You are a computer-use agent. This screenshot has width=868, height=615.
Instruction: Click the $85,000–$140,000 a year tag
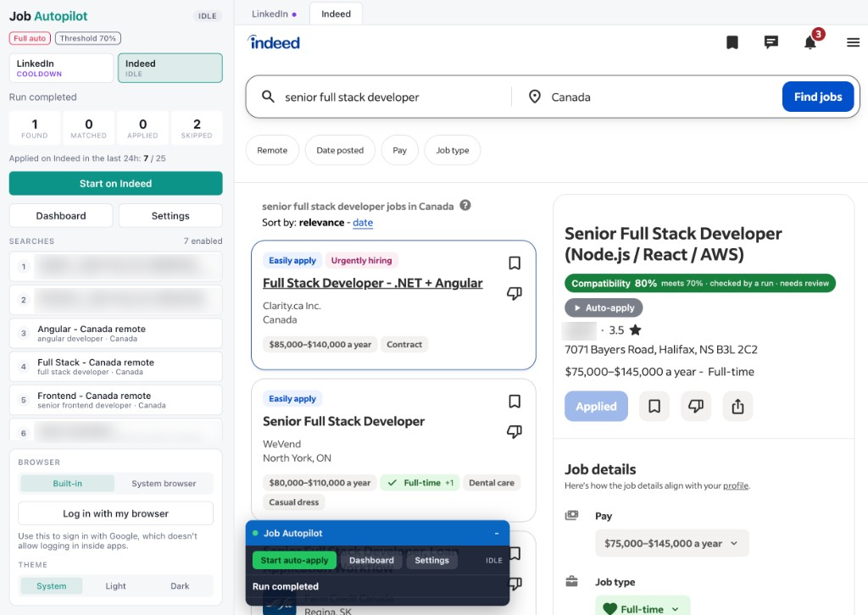(x=320, y=344)
